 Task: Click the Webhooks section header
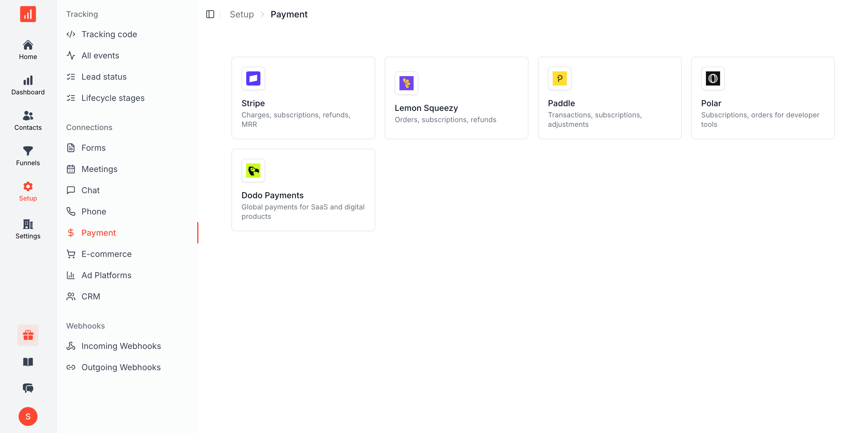pyautogui.click(x=85, y=326)
